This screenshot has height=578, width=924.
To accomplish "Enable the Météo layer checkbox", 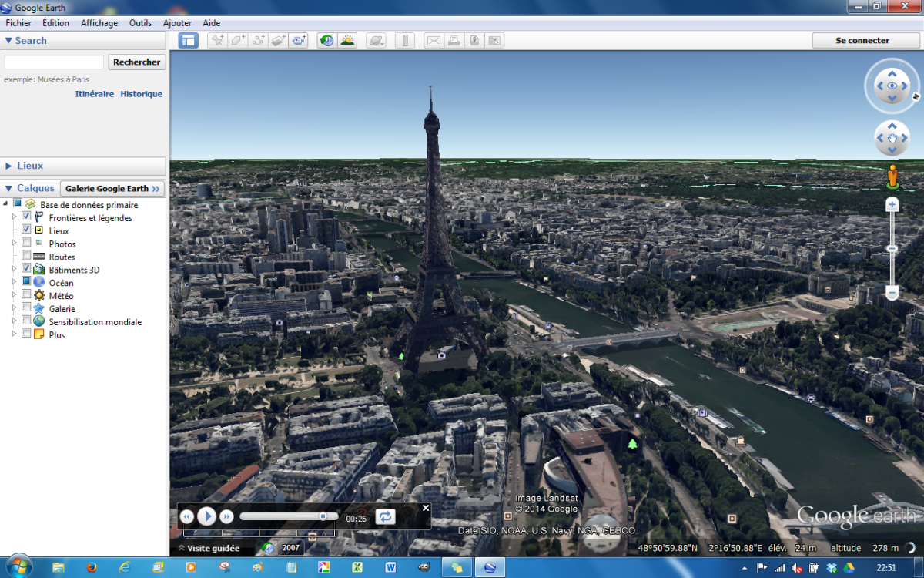I will (26, 295).
